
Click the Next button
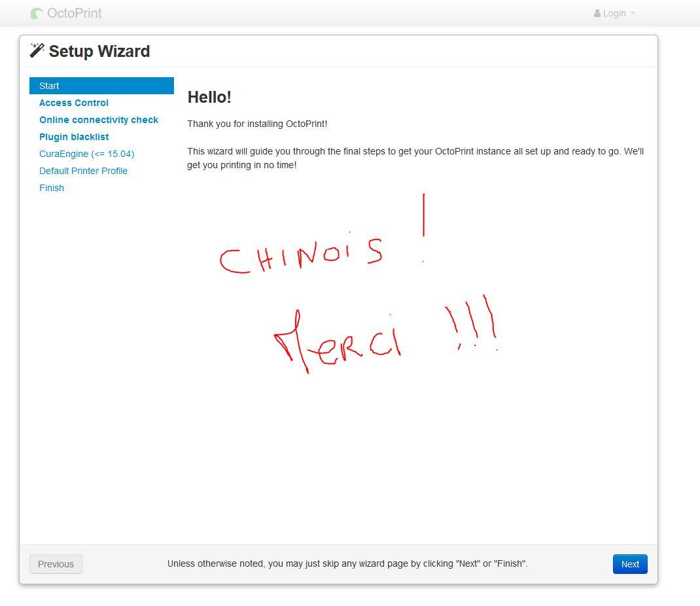point(630,564)
